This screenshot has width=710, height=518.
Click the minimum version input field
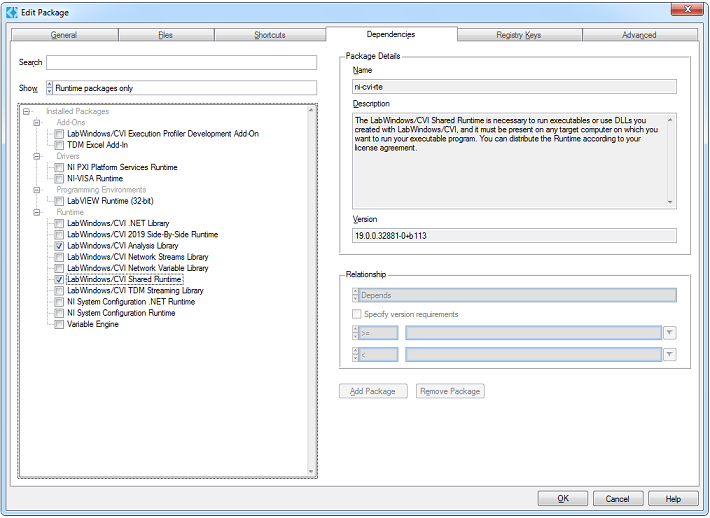click(533, 333)
